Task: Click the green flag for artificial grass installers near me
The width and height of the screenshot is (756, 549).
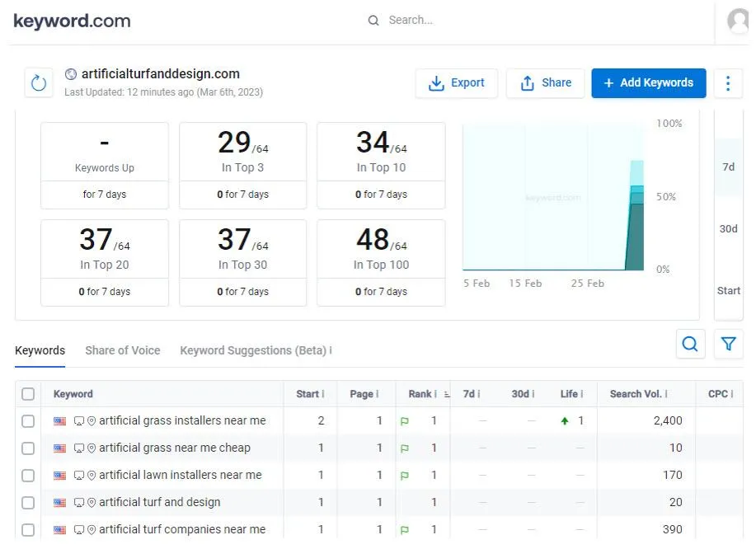Action: pyautogui.click(x=405, y=421)
